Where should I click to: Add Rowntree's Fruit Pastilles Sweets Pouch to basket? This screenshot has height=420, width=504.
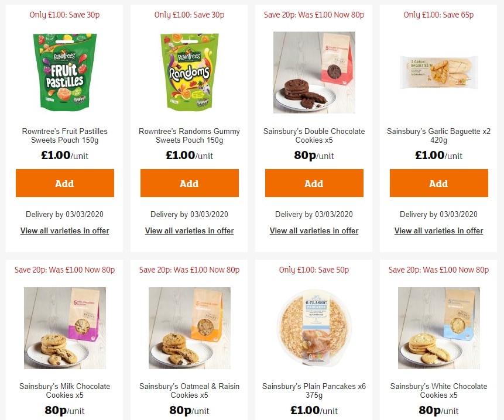(x=64, y=183)
